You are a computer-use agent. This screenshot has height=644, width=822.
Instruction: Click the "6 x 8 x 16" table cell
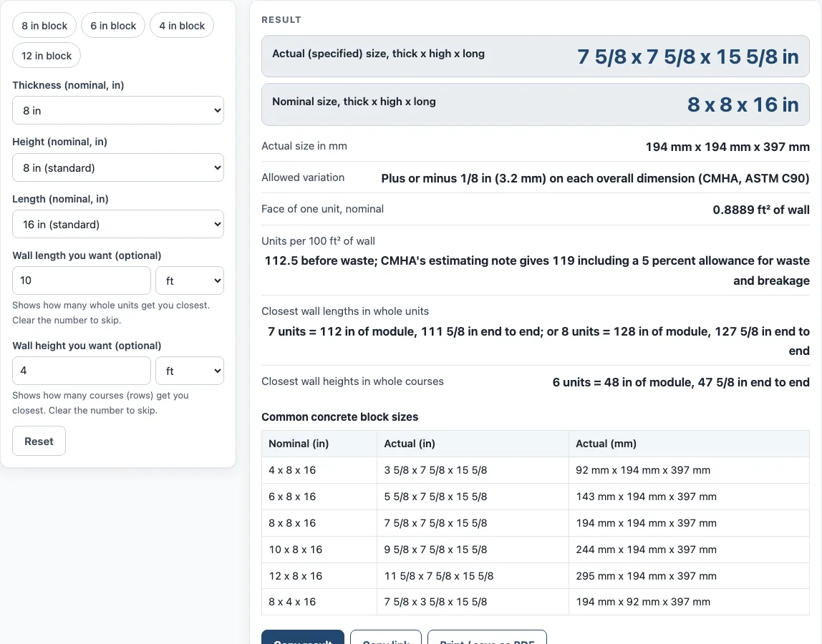click(319, 497)
